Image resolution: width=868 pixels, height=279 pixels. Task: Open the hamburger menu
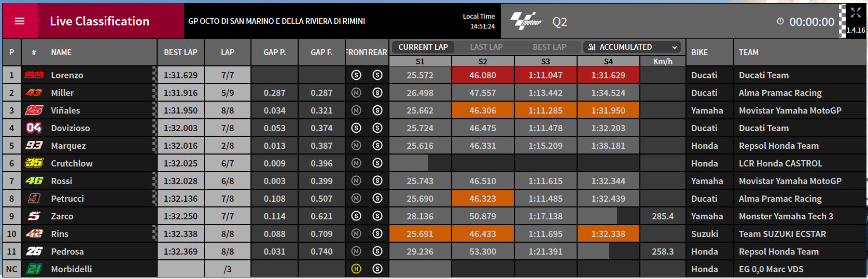pyautogui.click(x=20, y=21)
